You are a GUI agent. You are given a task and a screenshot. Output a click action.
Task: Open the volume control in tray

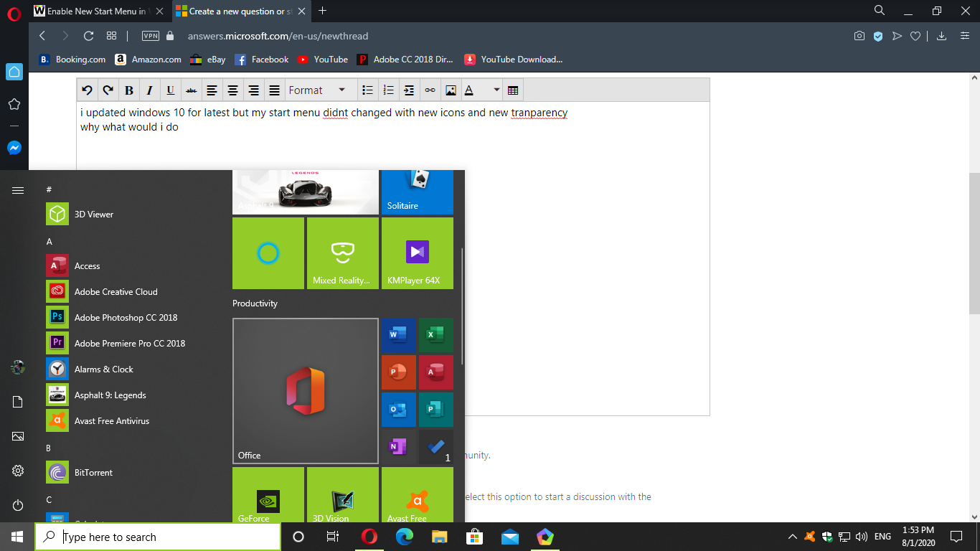tap(862, 537)
